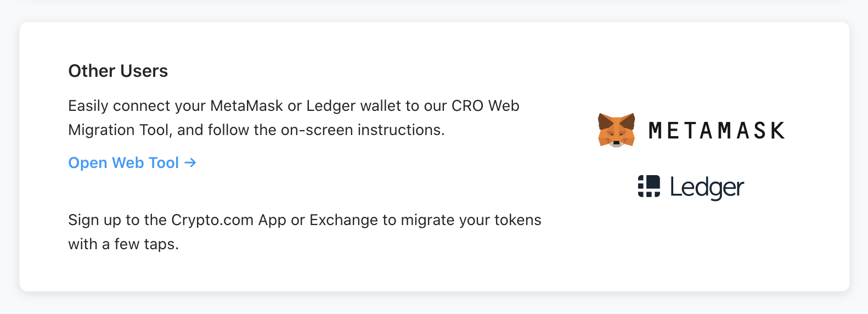Open the Web Tool link
The width and height of the screenshot is (868, 314).
(x=123, y=163)
